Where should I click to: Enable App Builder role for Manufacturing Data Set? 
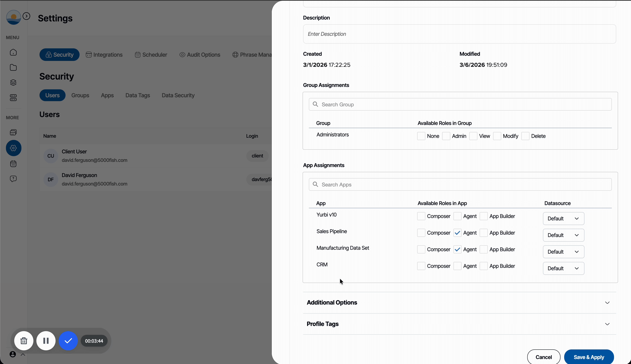tap(484, 249)
